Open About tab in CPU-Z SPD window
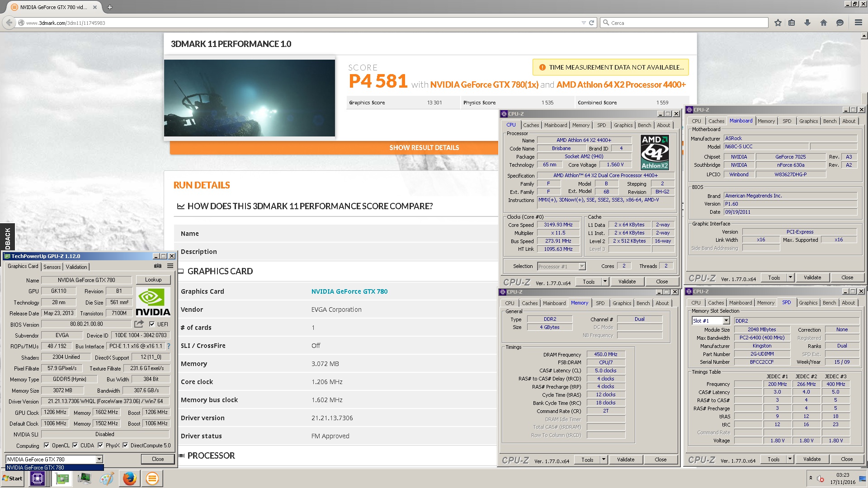This screenshot has height=488, width=868. coord(849,303)
